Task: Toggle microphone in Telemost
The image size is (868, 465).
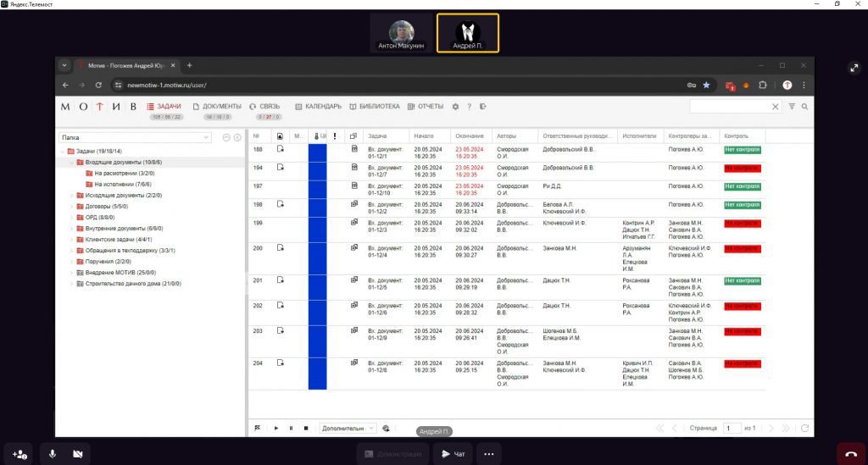Action: (52, 454)
